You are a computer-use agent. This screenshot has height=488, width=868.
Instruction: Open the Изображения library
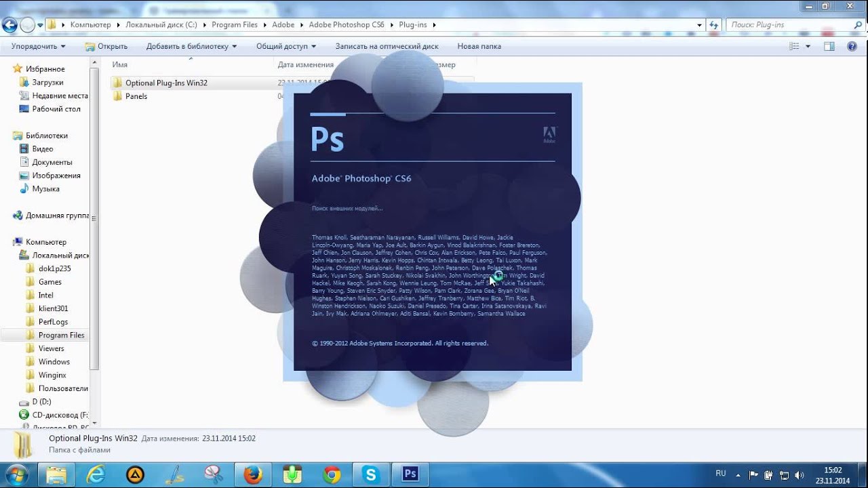click(56, 176)
